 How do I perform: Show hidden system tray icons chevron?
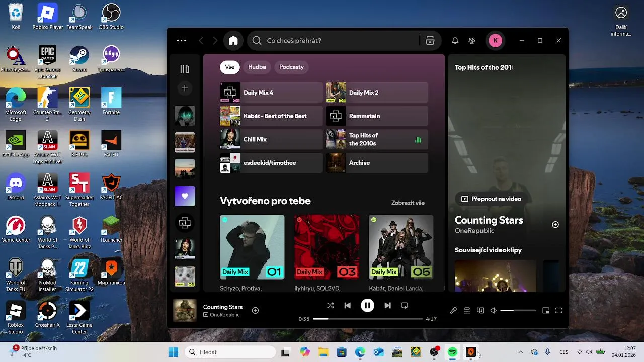520,352
